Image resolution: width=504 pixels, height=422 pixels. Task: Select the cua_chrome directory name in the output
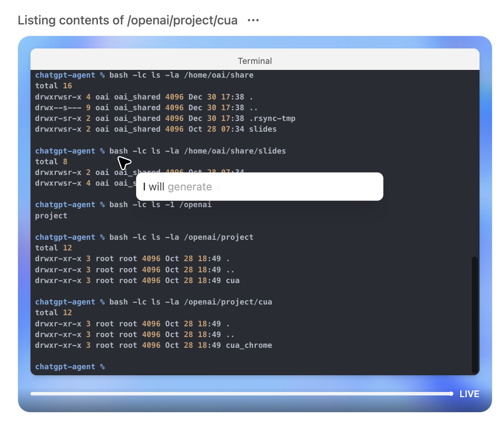(x=249, y=345)
